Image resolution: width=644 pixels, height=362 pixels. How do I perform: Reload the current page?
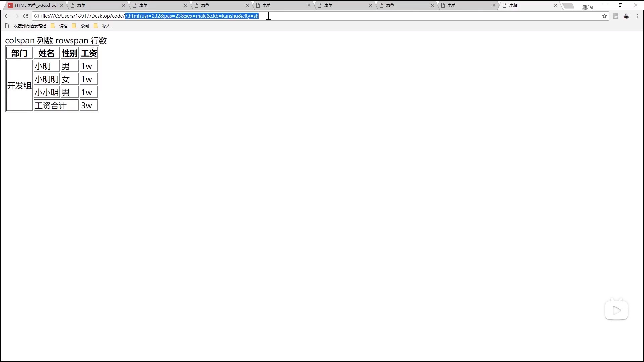[x=26, y=16]
